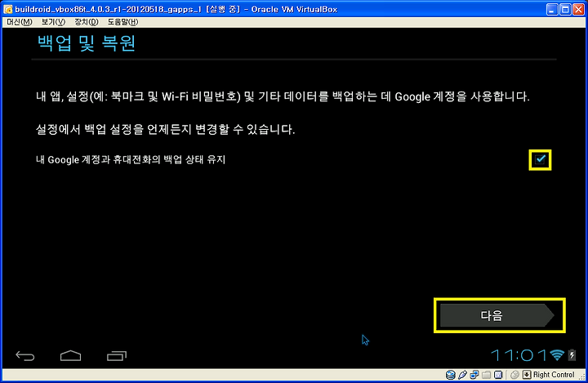Click the VirtualBox host key arrow icon

(527, 374)
